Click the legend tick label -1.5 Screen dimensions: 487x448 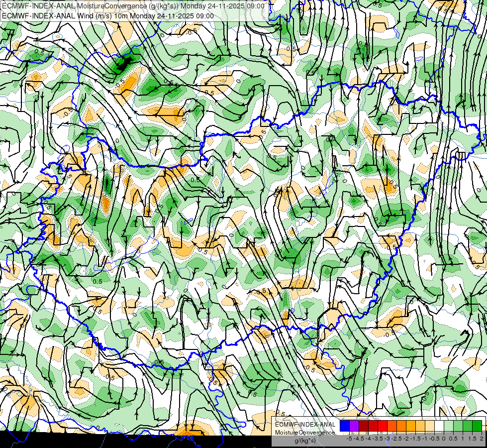pos(415,439)
